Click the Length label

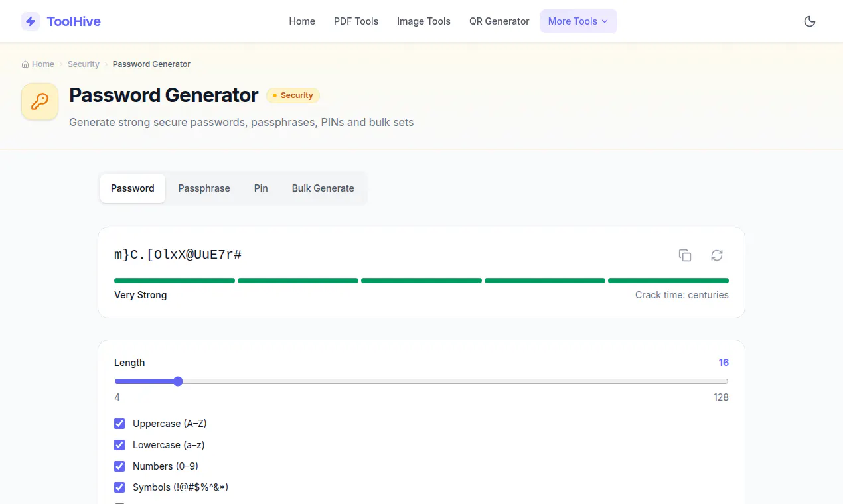(129, 363)
